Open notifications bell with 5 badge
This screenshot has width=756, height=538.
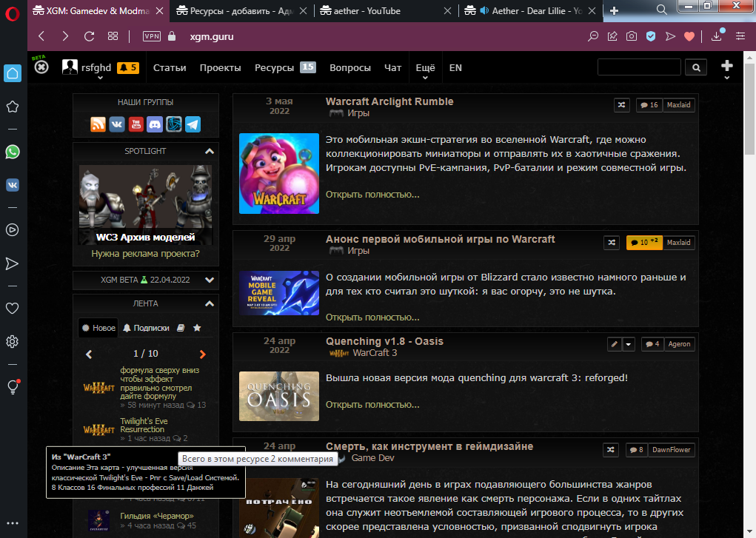coord(128,67)
